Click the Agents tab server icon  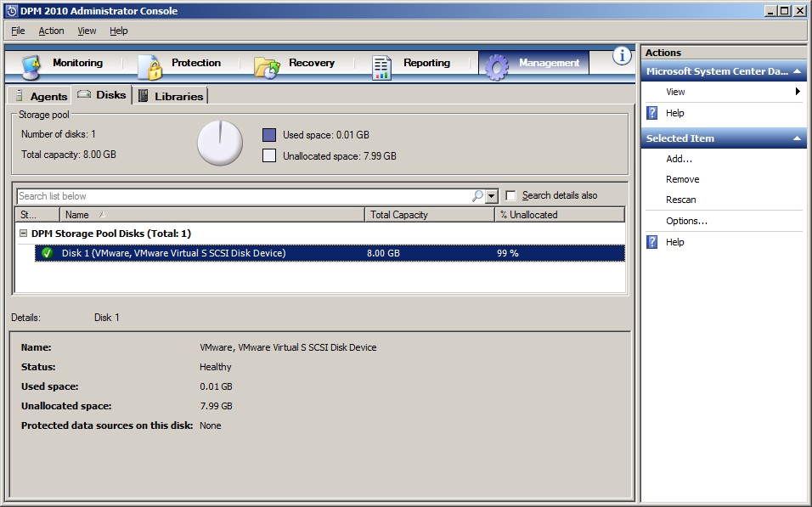(x=20, y=96)
